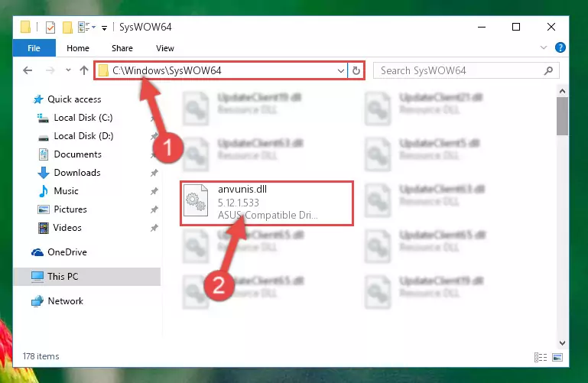
Task: Click the folder icon in the address bar
Action: pos(103,70)
